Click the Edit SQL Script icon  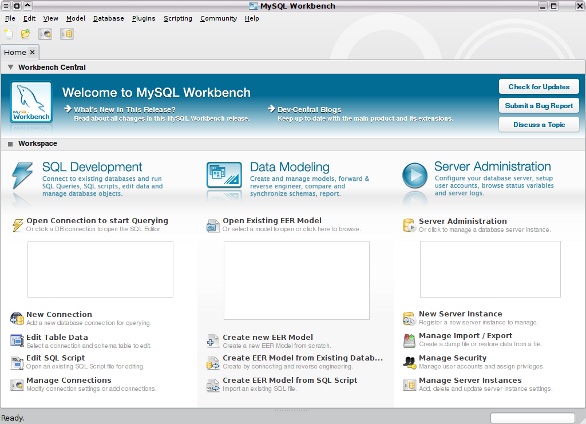tap(17, 363)
